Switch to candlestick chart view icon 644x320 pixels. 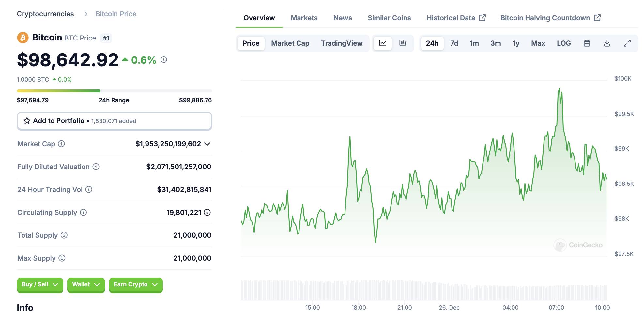point(403,43)
